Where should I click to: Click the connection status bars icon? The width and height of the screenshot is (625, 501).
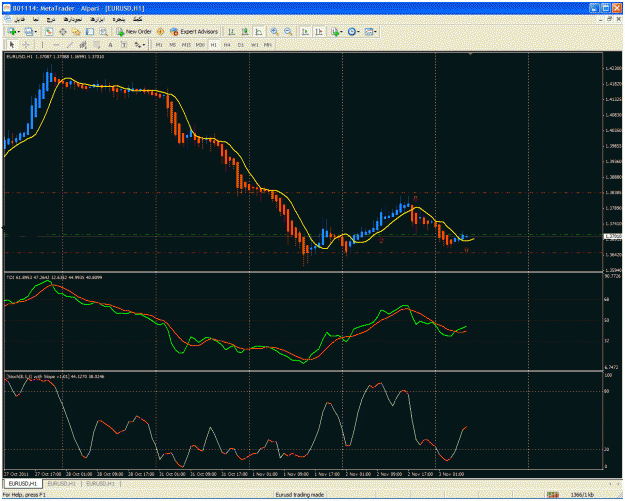(x=553, y=495)
